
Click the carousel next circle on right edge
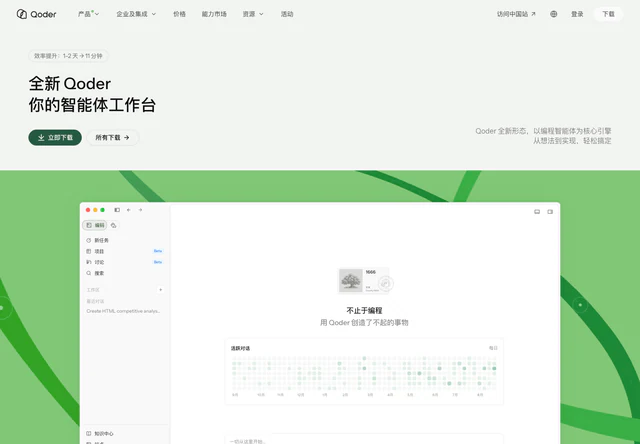[x=580, y=305]
